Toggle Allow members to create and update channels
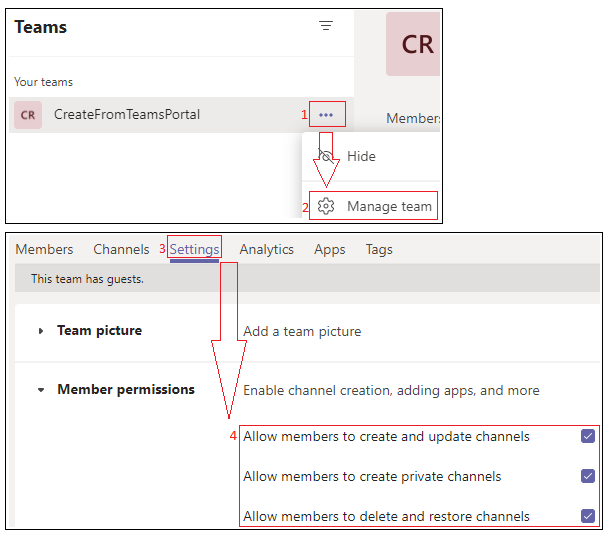This screenshot has width=609, height=536. pos(588,436)
